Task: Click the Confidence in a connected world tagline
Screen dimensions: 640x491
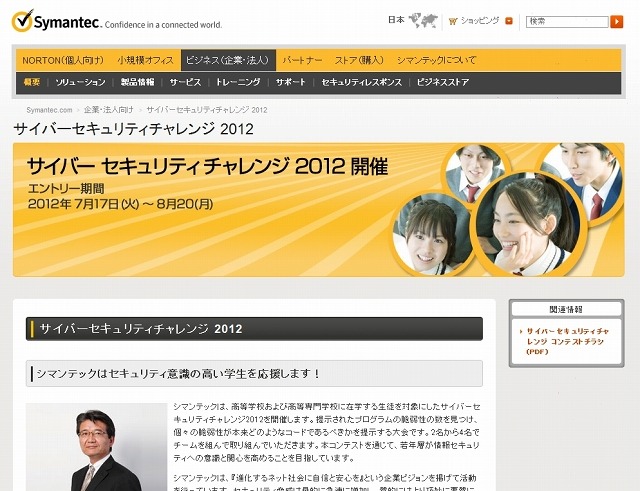Action: coord(163,24)
